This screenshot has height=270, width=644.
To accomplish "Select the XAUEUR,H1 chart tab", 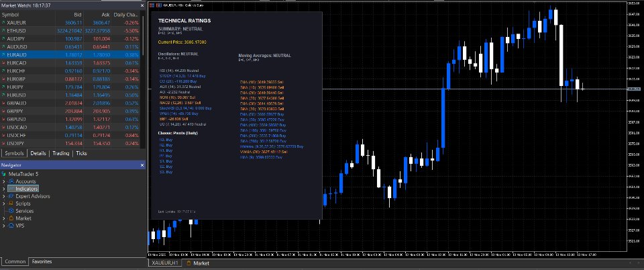I will coord(165,263).
